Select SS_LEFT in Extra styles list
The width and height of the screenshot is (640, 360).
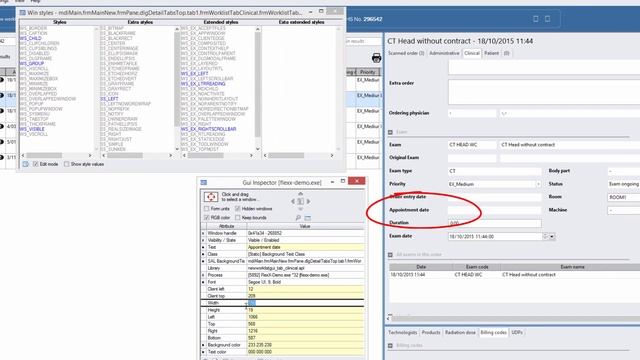click(109, 99)
